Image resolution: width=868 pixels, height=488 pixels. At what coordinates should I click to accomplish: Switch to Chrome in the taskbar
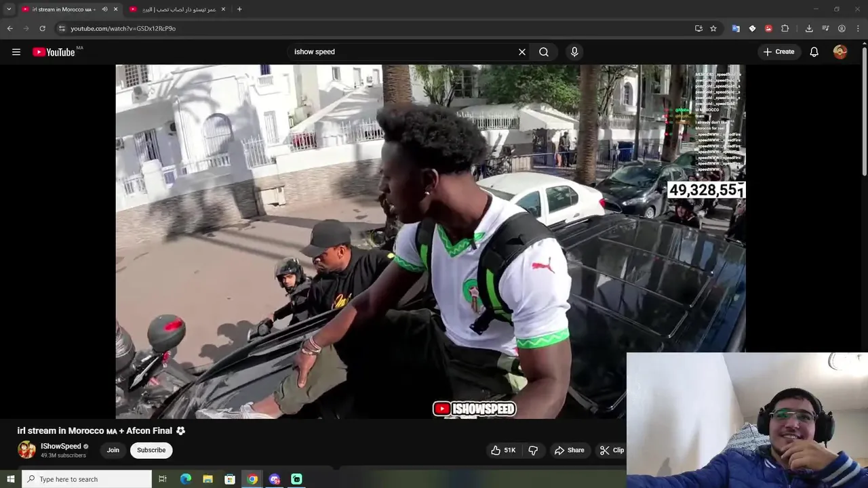(252, 479)
